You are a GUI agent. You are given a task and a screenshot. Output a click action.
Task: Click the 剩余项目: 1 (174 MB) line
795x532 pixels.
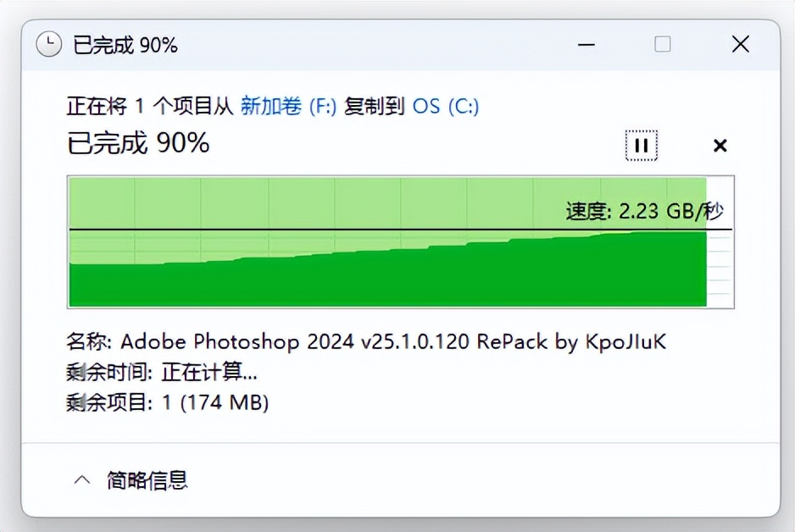[167, 402]
